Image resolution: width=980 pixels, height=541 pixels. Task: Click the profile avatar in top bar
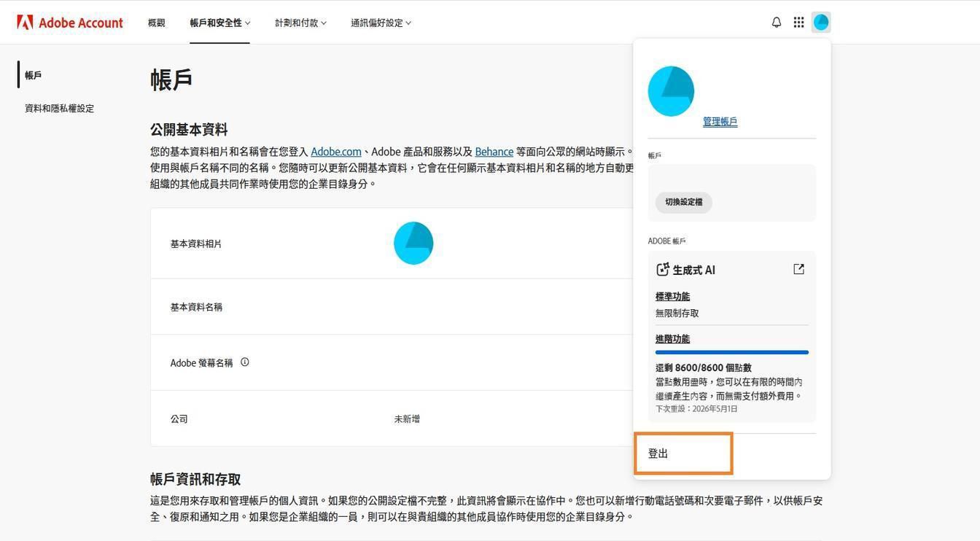[821, 23]
